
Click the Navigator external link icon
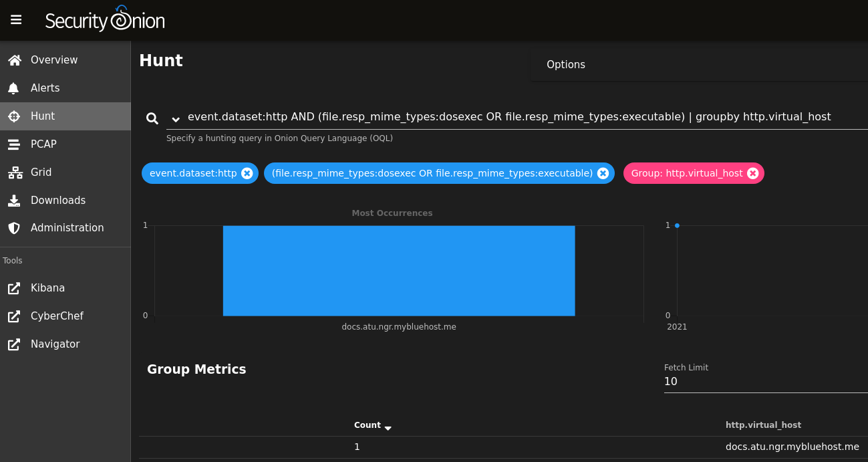tap(14, 344)
